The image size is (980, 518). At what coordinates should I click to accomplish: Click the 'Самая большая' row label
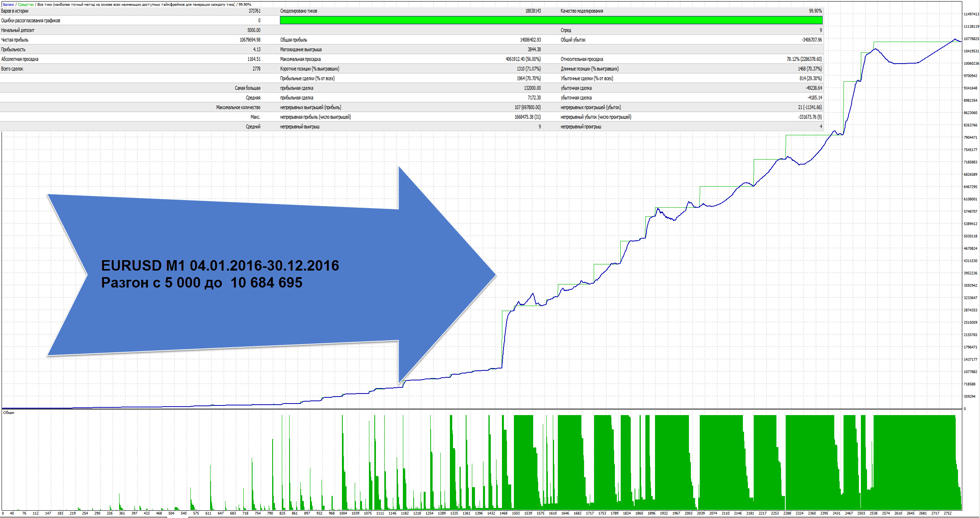click(248, 88)
